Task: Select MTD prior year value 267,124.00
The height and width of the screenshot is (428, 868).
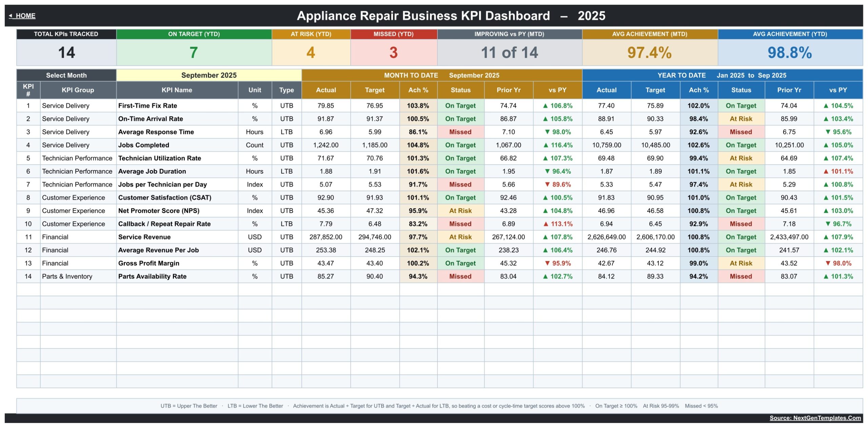Action: pos(508,237)
